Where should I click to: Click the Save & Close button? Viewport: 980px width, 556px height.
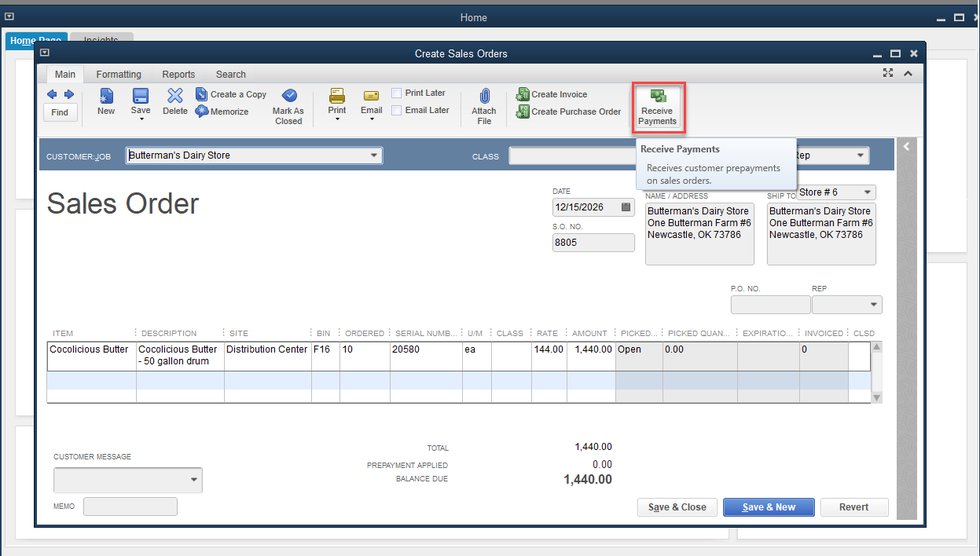[x=677, y=507]
